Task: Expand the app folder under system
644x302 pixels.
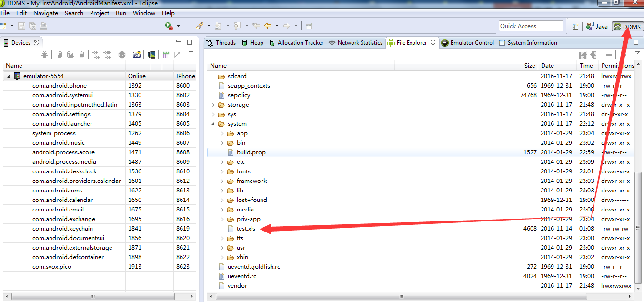Action: coord(222,133)
